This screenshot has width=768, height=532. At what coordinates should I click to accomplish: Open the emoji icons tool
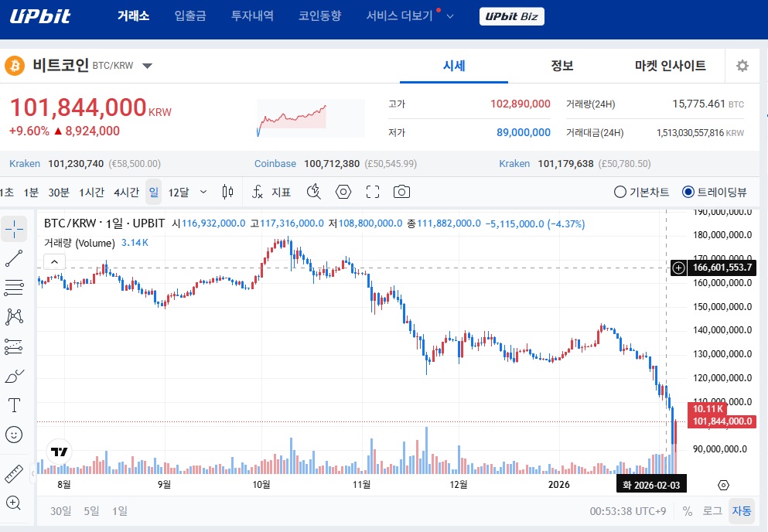[14, 435]
